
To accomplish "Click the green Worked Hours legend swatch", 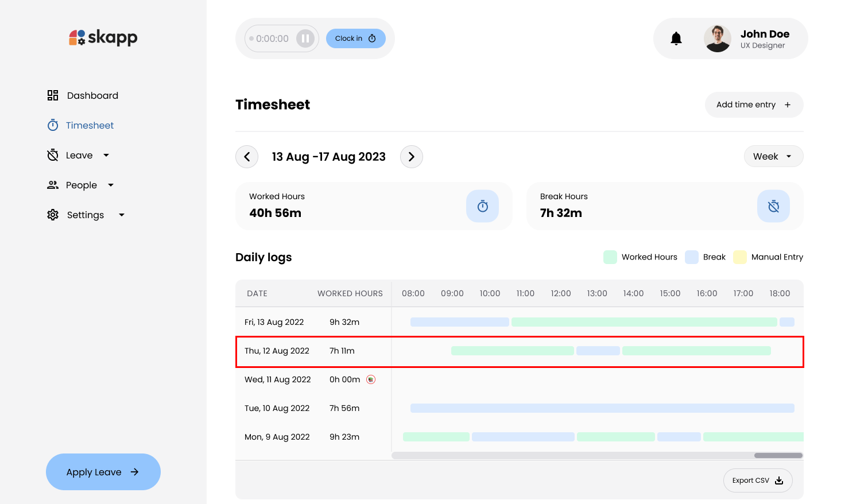I will (610, 257).
